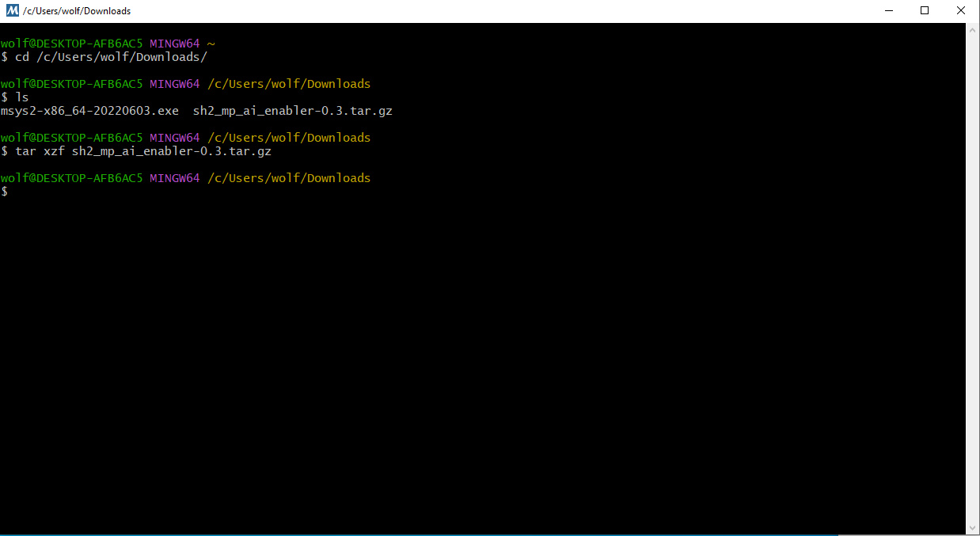This screenshot has height=536, width=980.
Task: Click the scrollbar up arrow
Action: [973, 29]
